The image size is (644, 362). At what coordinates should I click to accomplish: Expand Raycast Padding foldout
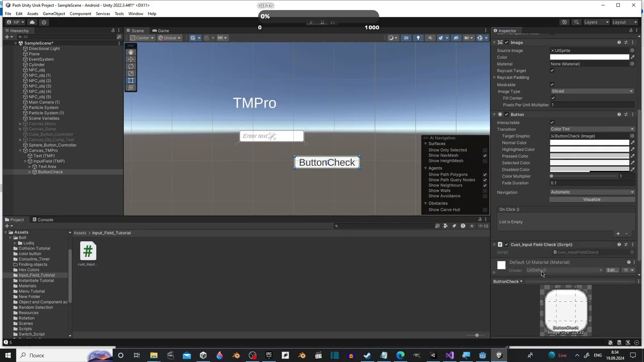pyautogui.click(x=495, y=77)
